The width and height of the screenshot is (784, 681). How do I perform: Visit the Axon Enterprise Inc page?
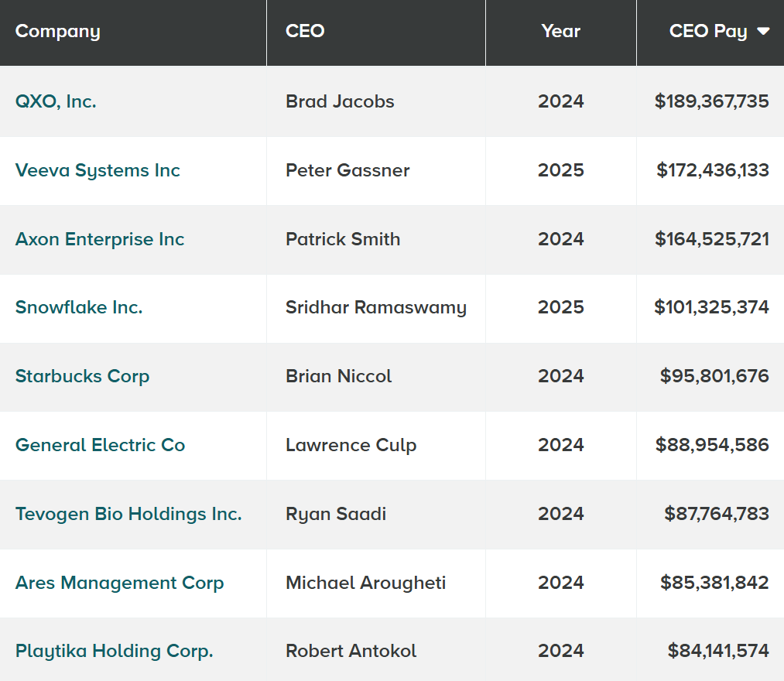[x=100, y=239]
